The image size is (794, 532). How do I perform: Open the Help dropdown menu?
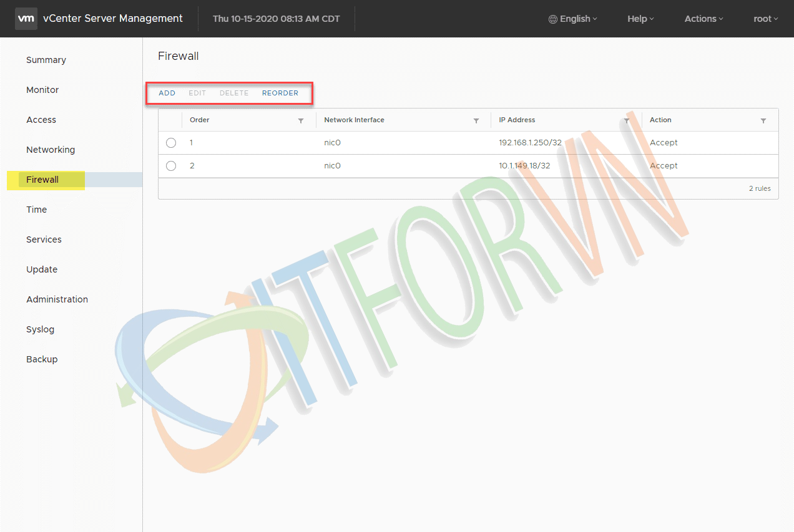(x=640, y=19)
